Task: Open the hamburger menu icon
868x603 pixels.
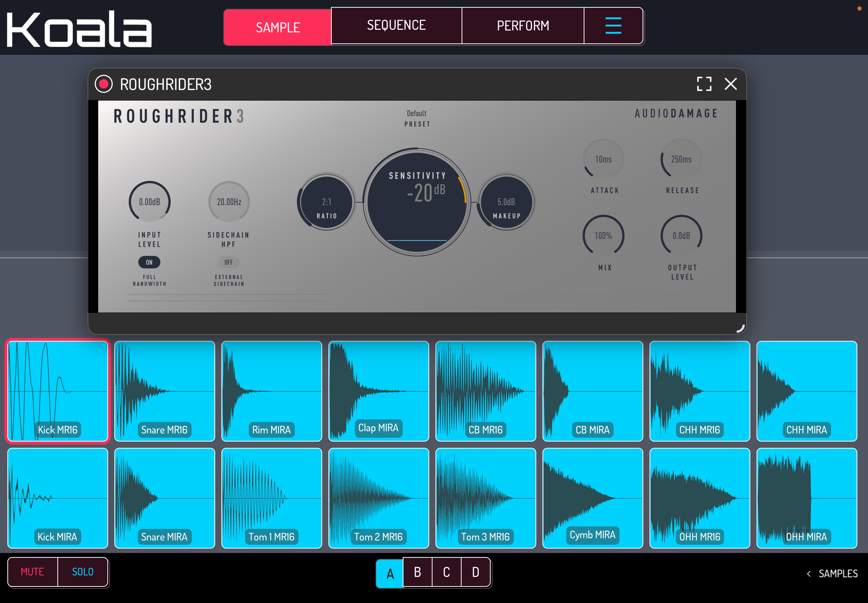Action: point(613,25)
